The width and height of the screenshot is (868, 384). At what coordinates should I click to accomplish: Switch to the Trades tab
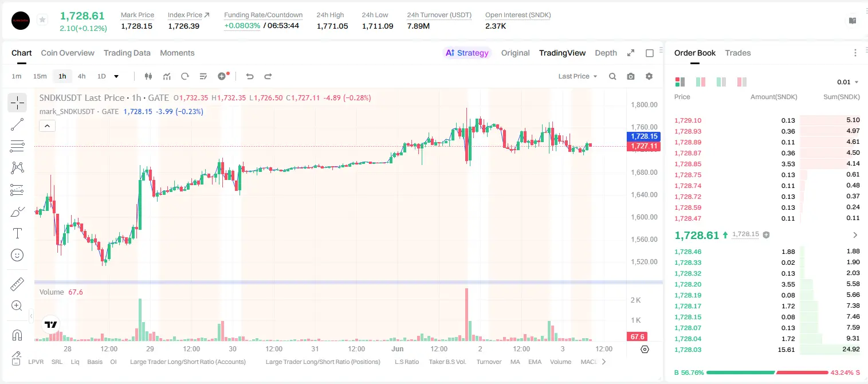(x=738, y=53)
